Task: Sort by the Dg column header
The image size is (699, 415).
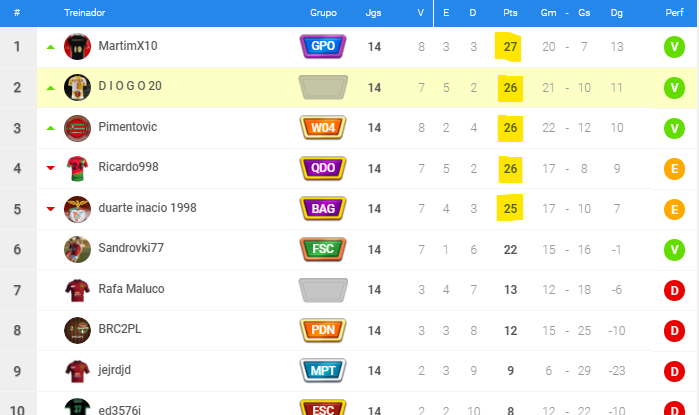Action: (x=617, y=13)
